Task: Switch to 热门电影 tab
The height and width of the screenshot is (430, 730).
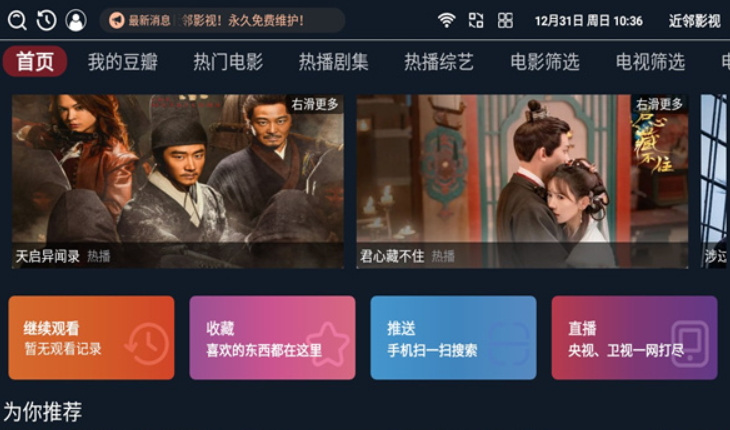Action: click(x=228, y=61)
